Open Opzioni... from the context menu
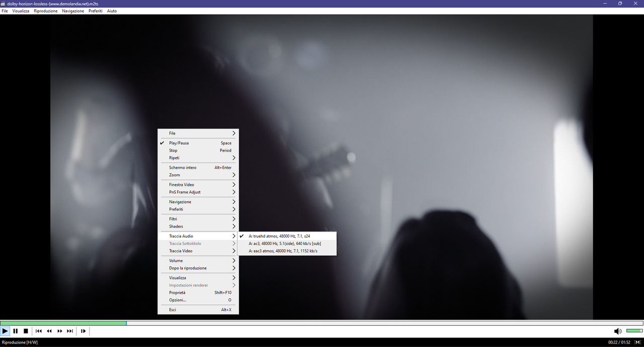The image size is (644, 347). tap(198, 300)
